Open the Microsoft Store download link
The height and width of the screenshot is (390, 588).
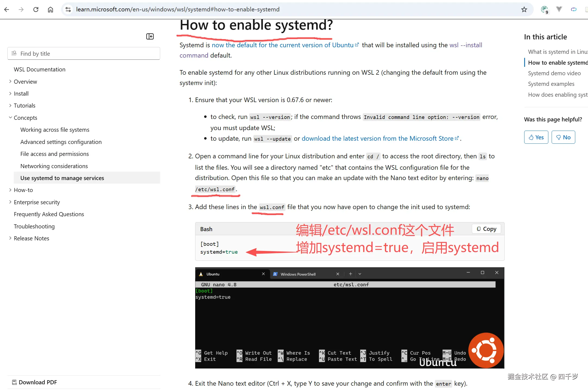click(377, 139)
